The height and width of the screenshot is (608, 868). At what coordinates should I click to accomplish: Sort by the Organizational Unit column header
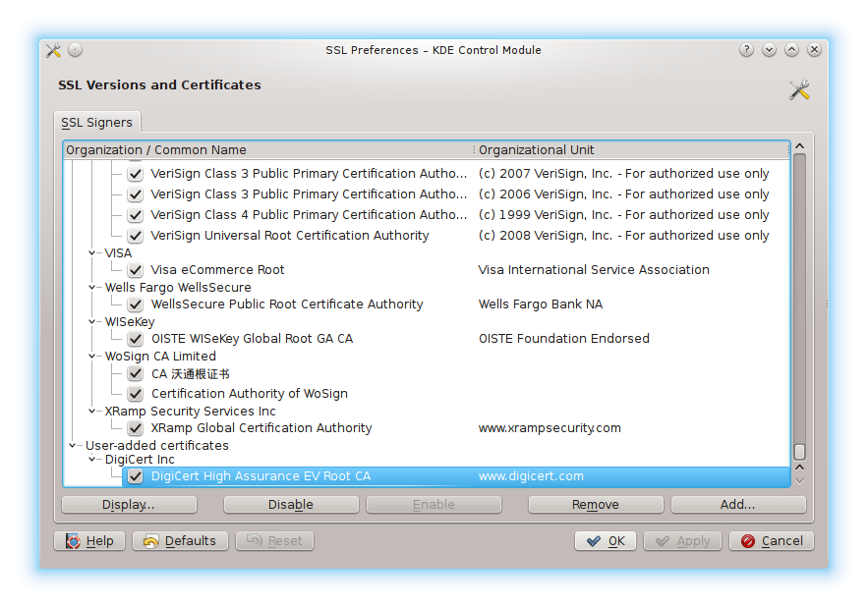click(632, 150)
